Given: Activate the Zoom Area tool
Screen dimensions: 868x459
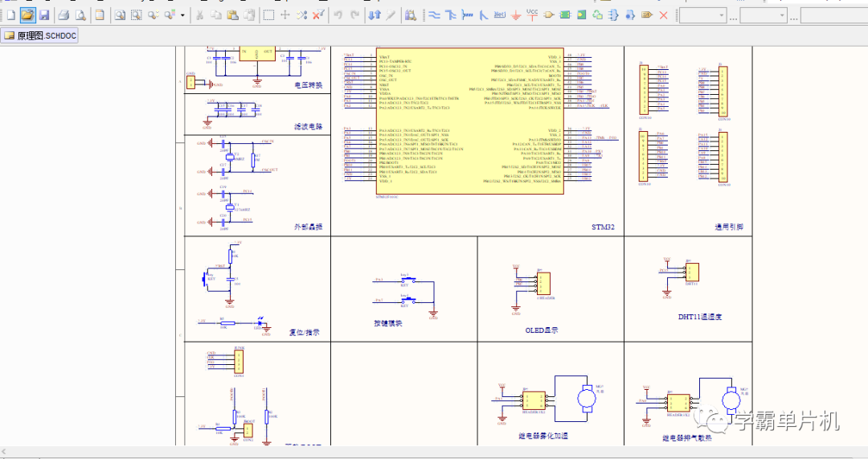Looking at the screenshot, I should tap(136, 15).
